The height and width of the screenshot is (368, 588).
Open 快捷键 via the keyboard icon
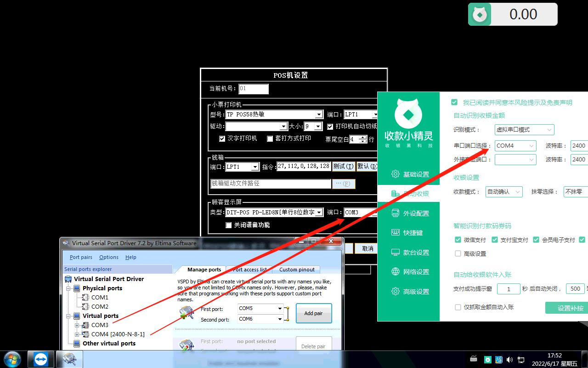pyautogui.click(x=395, y=232)
